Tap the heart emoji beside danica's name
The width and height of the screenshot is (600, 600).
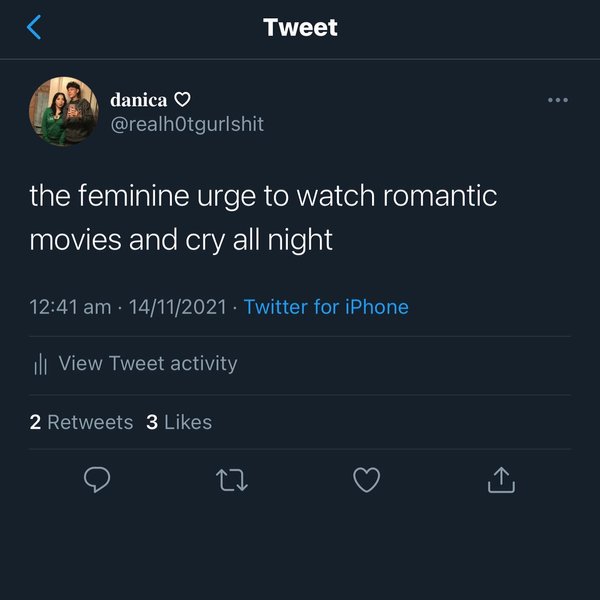coord(182,100)
